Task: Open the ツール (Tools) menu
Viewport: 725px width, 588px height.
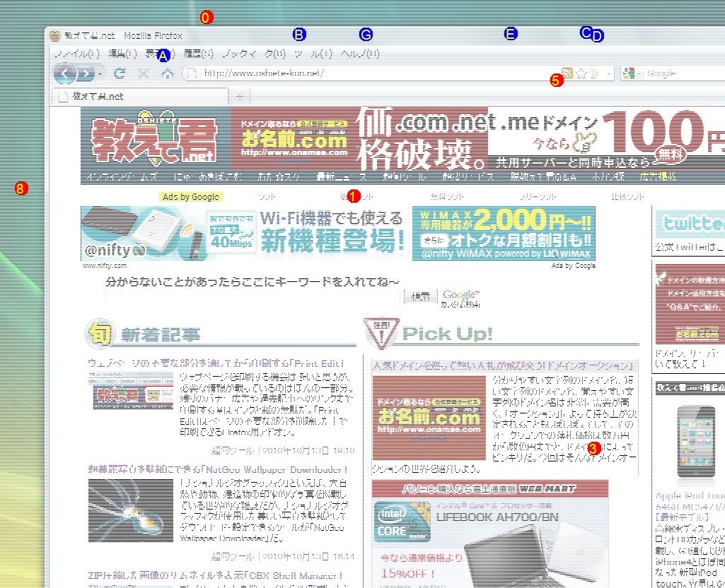Action: click(x=313, y=54)
